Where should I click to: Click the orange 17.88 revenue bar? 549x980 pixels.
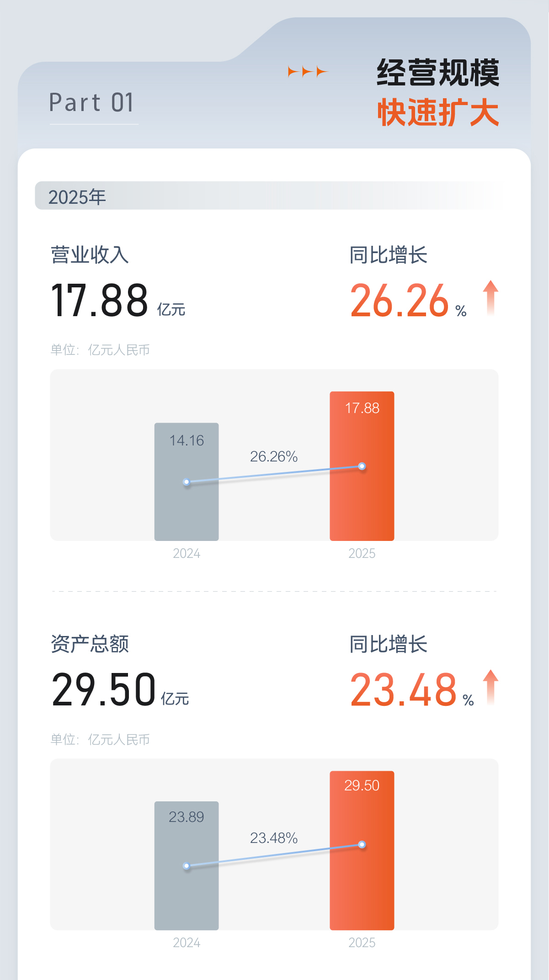tap(362, 503)
